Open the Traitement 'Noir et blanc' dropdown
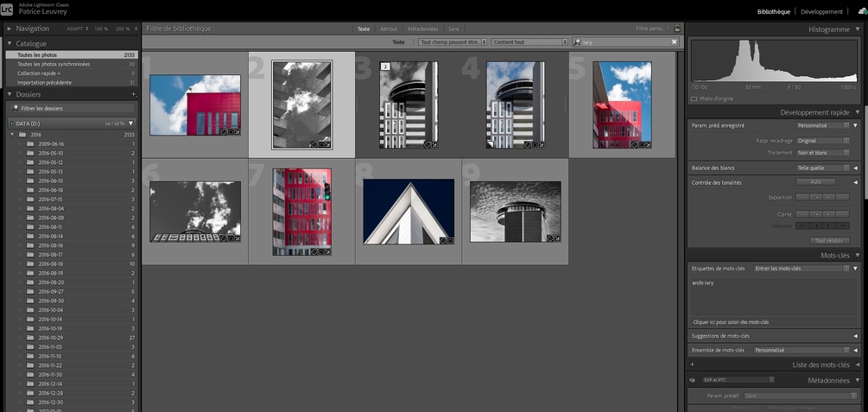This screenshot has width=868, height=412. tap(823, 152)
